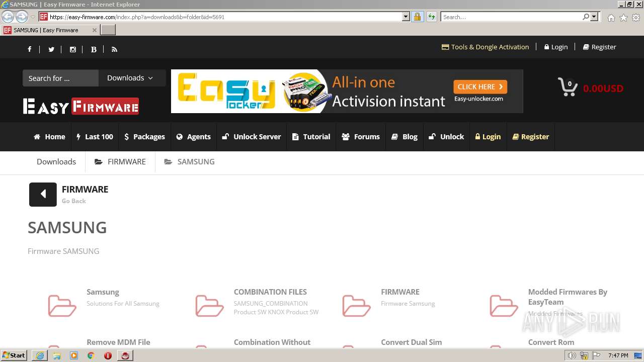Click the browser Home icon

[611, 17]
